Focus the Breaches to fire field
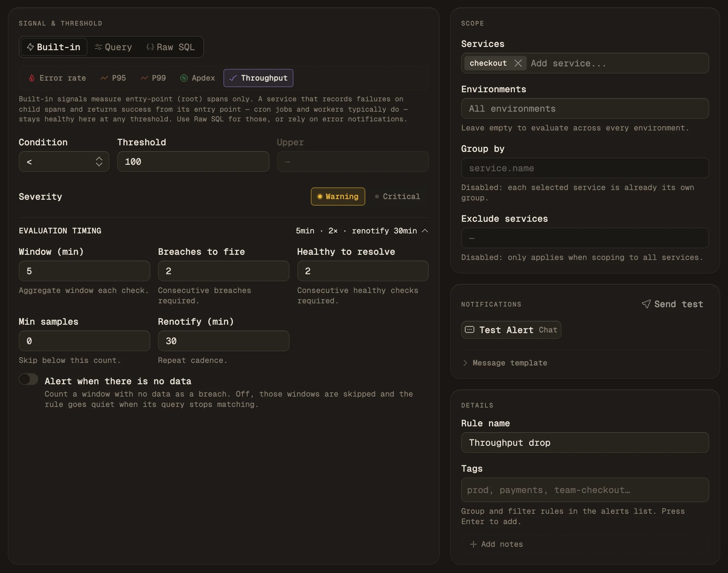The image size is (728, 573). tap(223, 271)
